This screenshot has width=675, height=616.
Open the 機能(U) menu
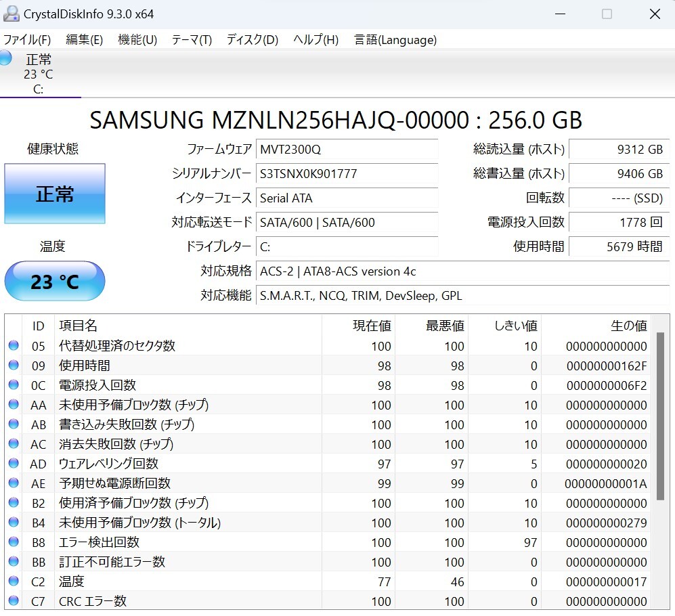click(x=137, y=40)
